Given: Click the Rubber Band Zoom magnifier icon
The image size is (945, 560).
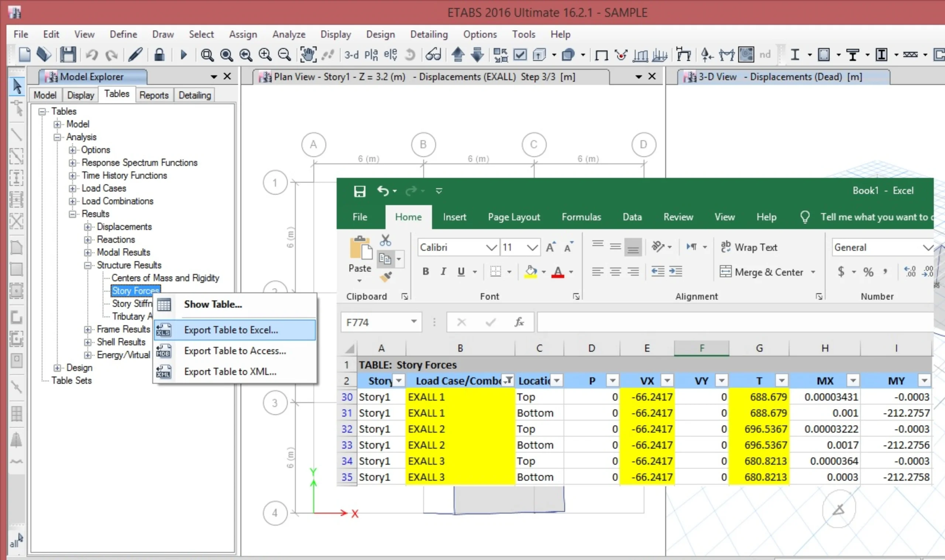Looking at the screenshot, I should pyautogui.click(x=207, y=55).
